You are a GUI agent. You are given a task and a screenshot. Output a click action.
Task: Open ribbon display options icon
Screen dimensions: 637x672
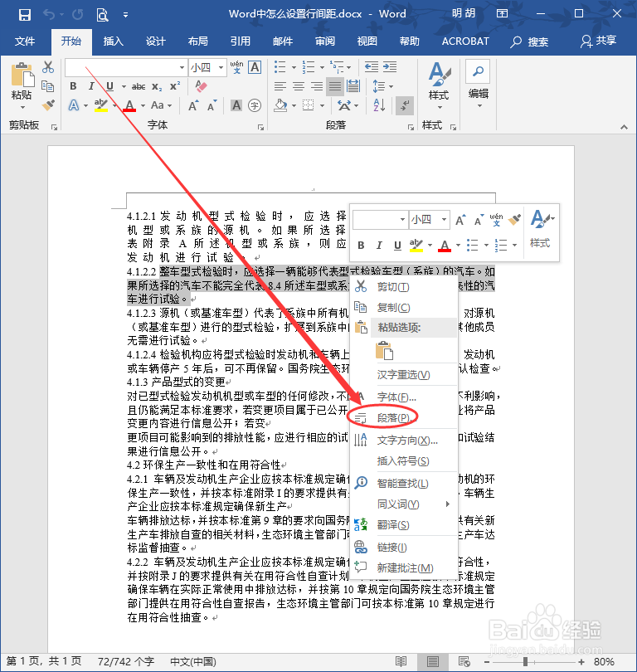pos(502,14)
